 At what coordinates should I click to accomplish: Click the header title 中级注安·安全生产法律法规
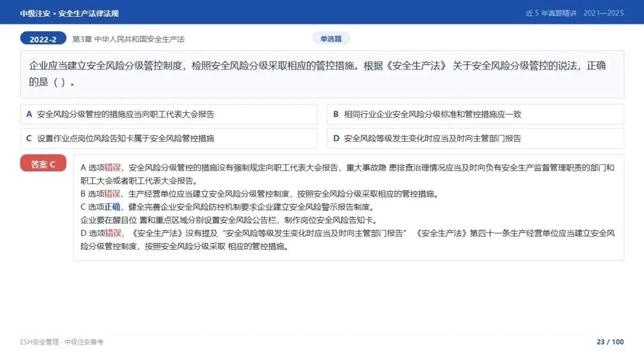[69, 13]
